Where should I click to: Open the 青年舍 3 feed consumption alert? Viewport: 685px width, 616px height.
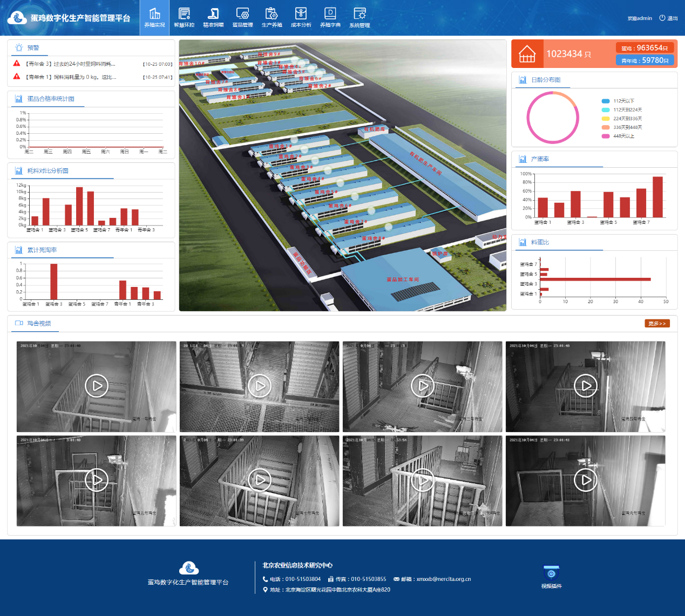tap(71, 64)
